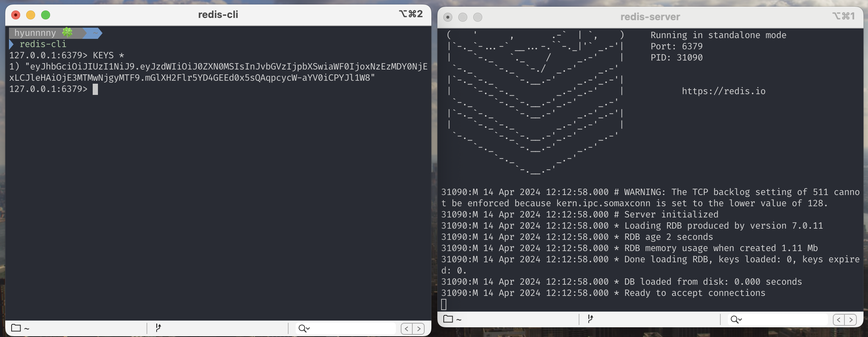Click the "Running in standalone mode" text

(718, 35)
